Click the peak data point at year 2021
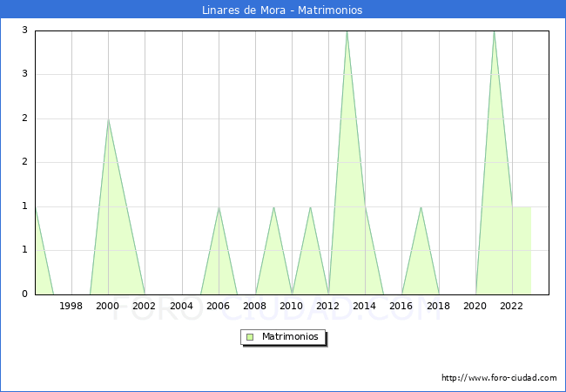 point(494,30)
